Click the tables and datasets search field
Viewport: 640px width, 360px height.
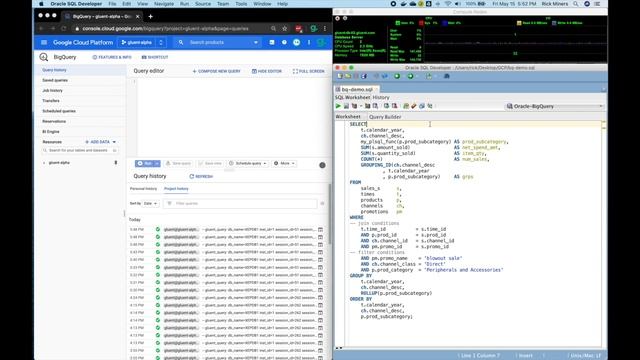[80, 151]
